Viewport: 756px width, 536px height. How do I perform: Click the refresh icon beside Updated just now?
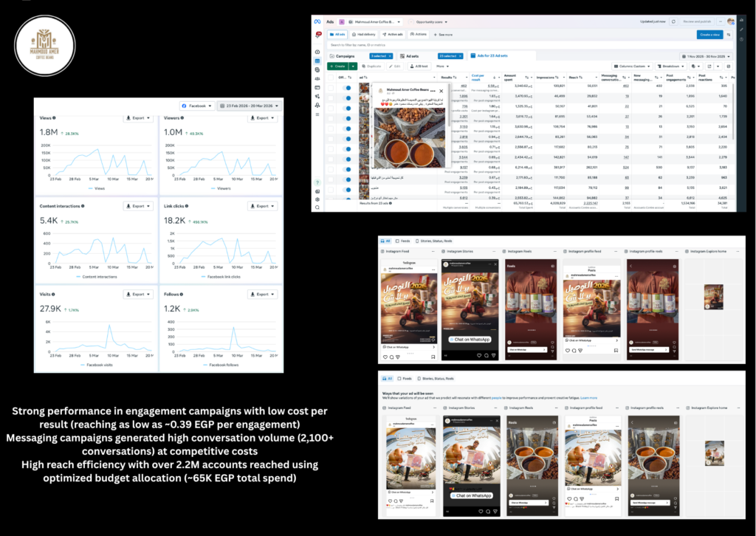pos(672,21)
